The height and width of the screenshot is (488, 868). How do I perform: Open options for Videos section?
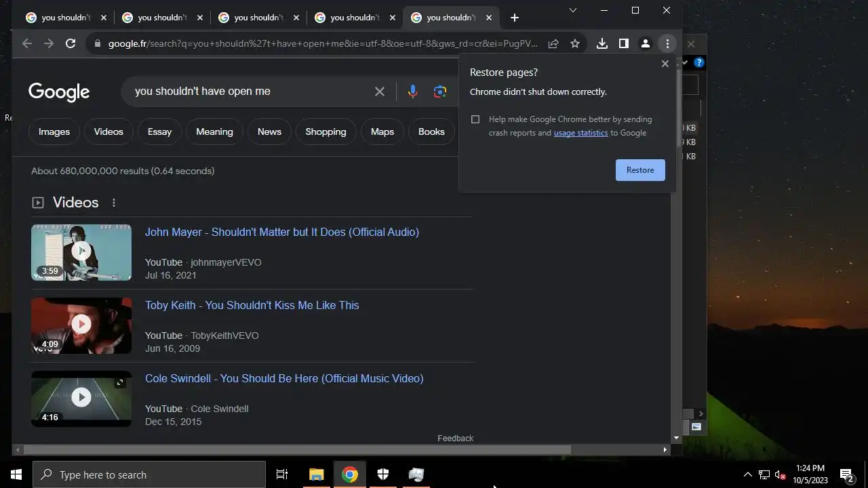click(x=114, y=203)
